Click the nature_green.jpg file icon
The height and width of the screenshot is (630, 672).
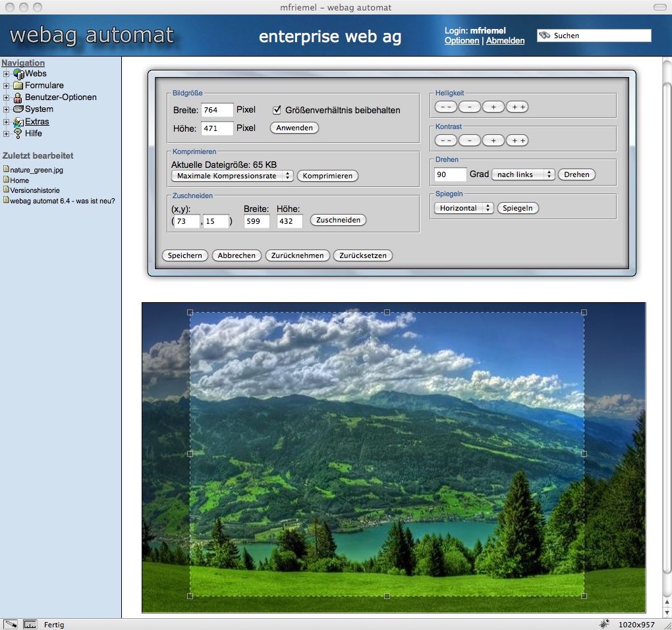(x=6, y=170)
